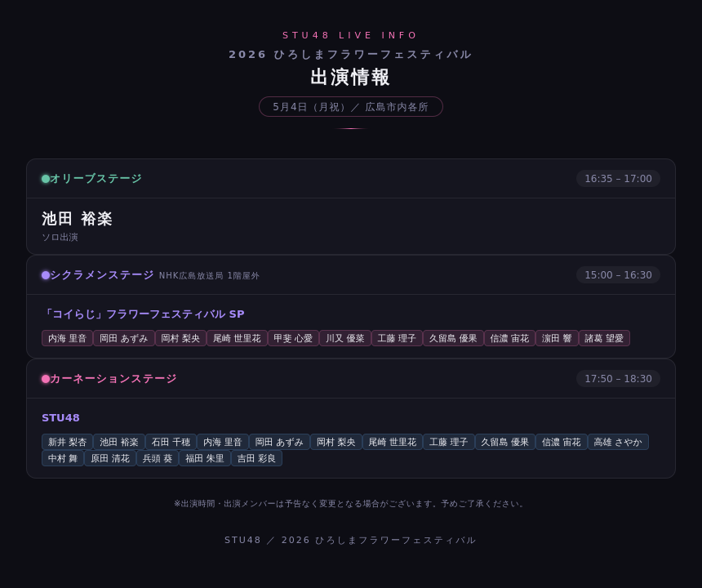Select the 濵田 響 member tag

pos(557,338)
